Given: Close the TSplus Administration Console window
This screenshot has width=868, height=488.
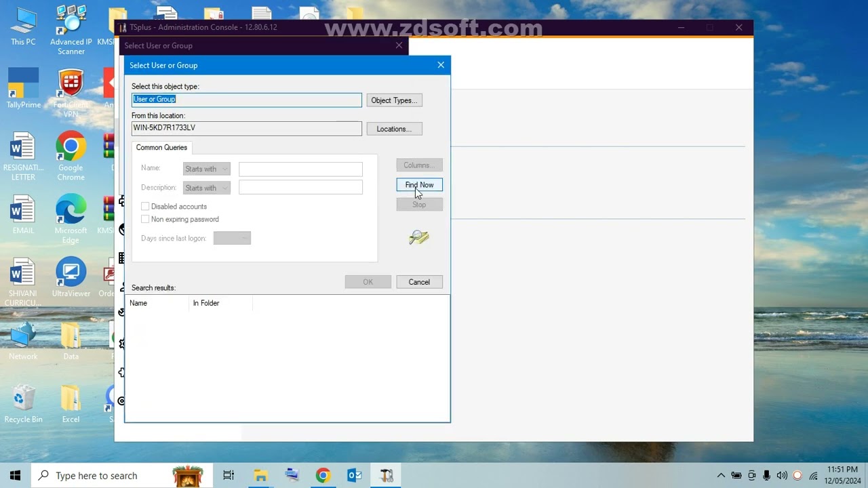Looking at the screenshot, I should (739, 28).
